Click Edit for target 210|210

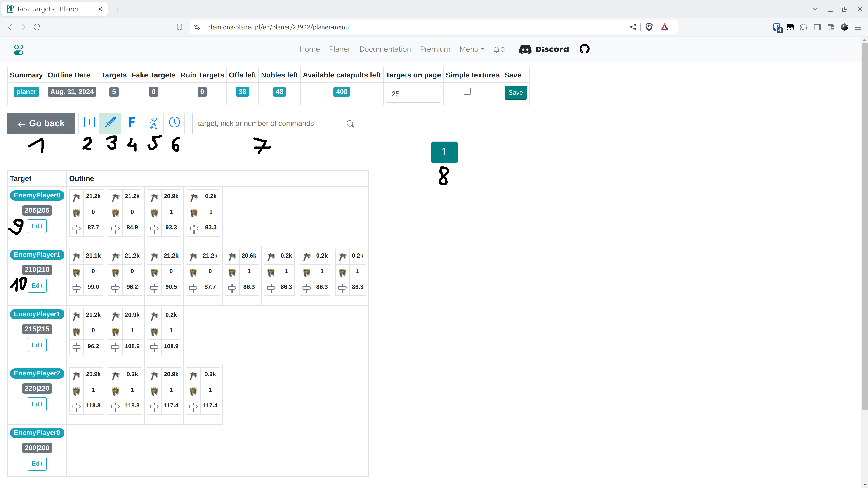tap(37, 286)
